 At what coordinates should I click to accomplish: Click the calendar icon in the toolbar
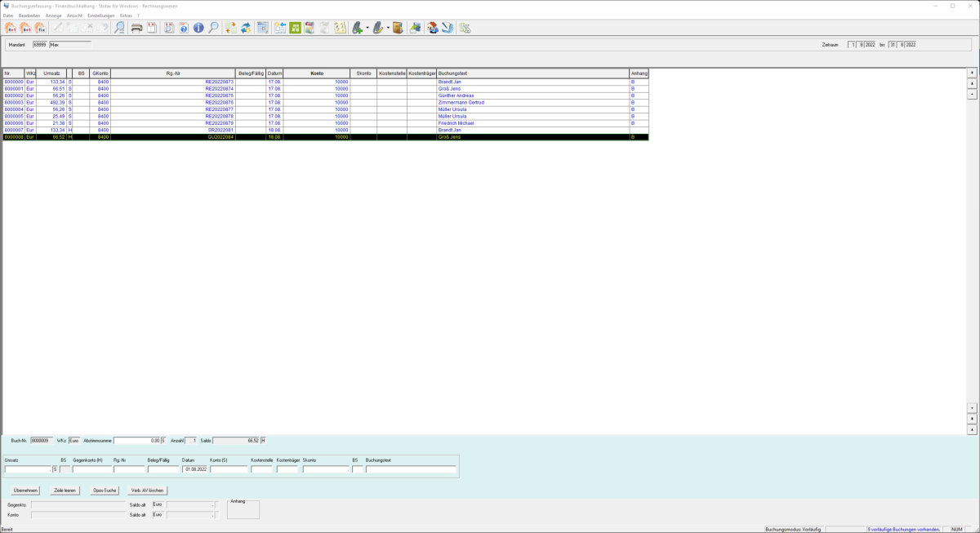[x=262, y=28]
